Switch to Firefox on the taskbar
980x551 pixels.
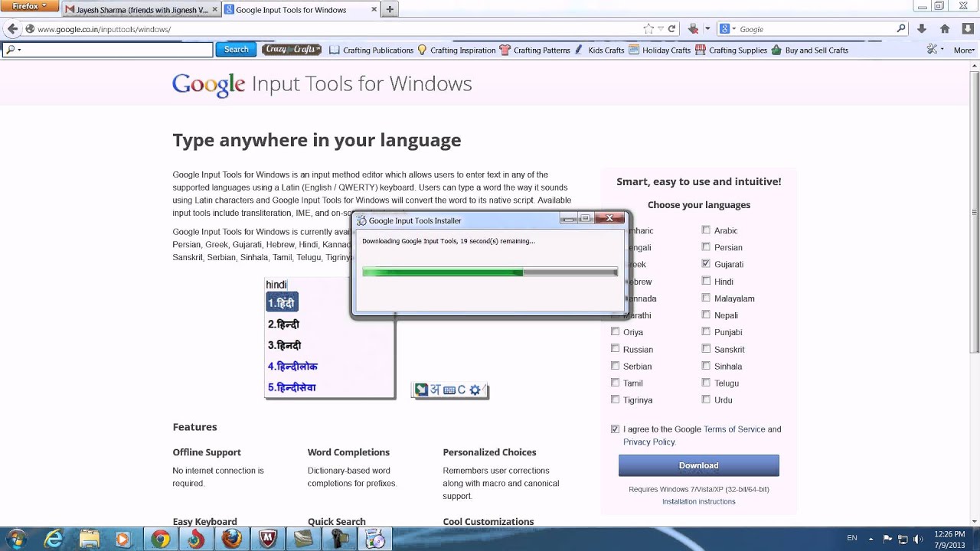coord(232,539)
